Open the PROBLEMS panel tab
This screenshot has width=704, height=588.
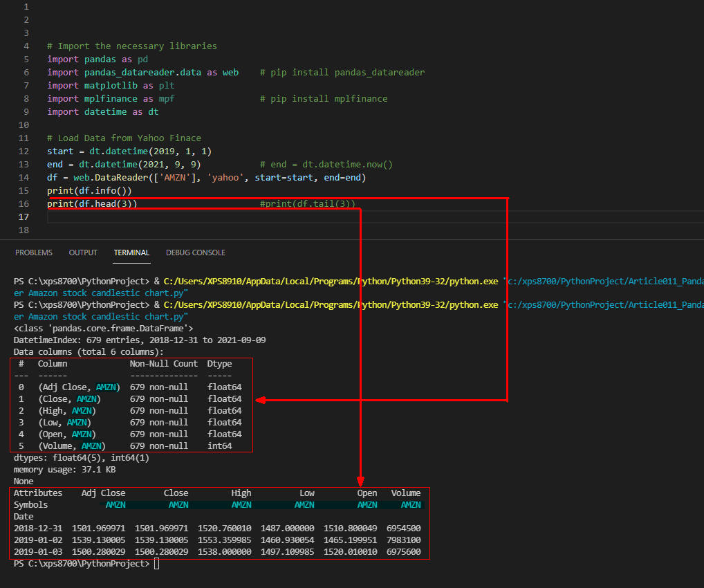click(x=34, y=252)
